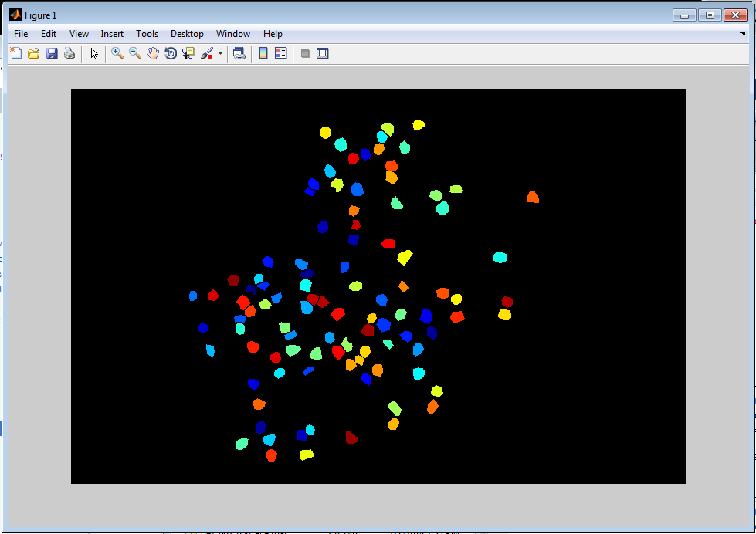
Task: Toggle the Data Cursor tool
Action: (x=188, y=53)
